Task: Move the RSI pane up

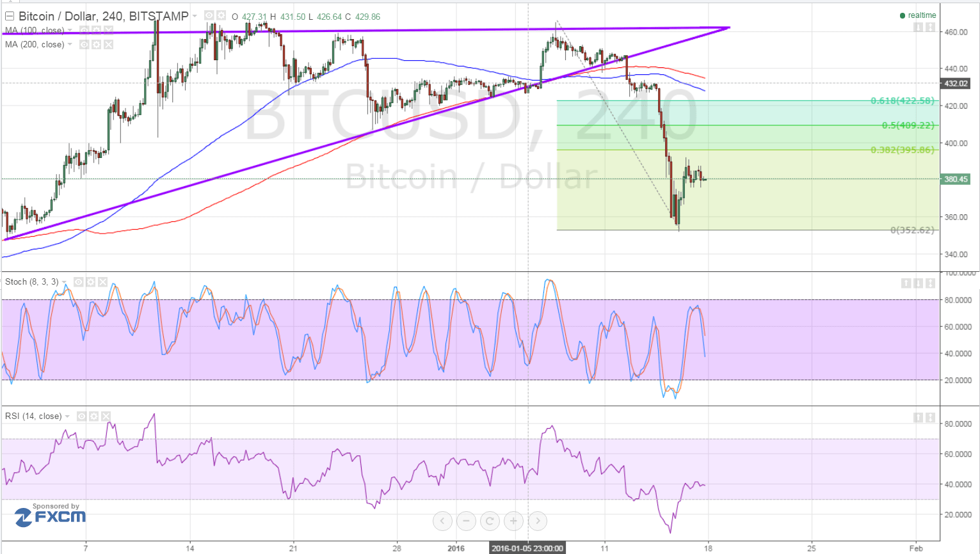Action: pyautogui.click(x=918, y=417)
